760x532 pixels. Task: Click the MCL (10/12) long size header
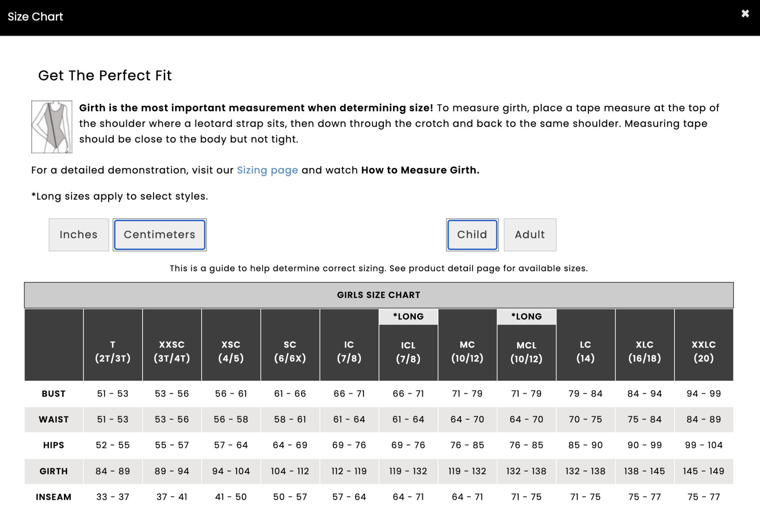tap(526, 352)
